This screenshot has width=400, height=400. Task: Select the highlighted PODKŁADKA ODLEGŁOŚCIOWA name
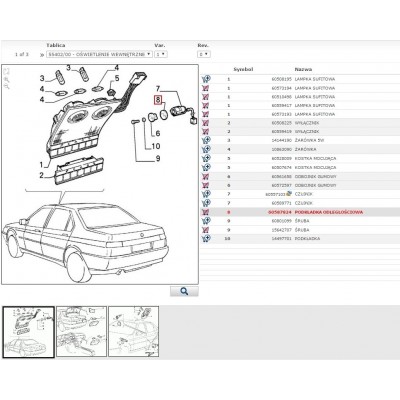click(329, 212)
